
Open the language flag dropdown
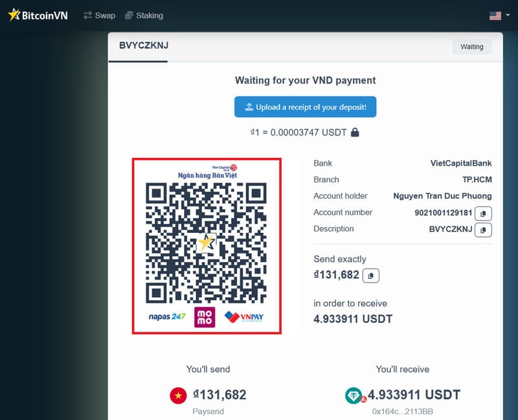[x=495, y=14]
